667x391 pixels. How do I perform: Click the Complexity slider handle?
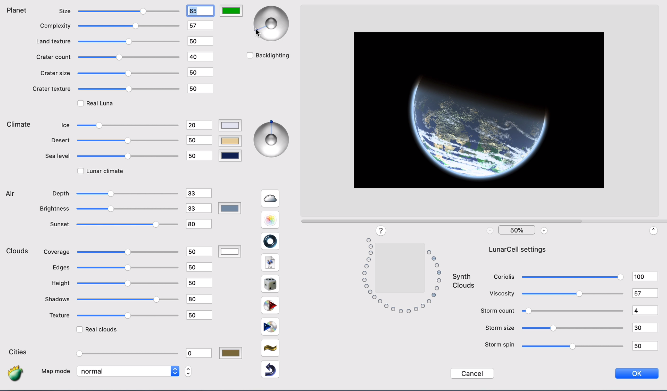pos(135,26)
